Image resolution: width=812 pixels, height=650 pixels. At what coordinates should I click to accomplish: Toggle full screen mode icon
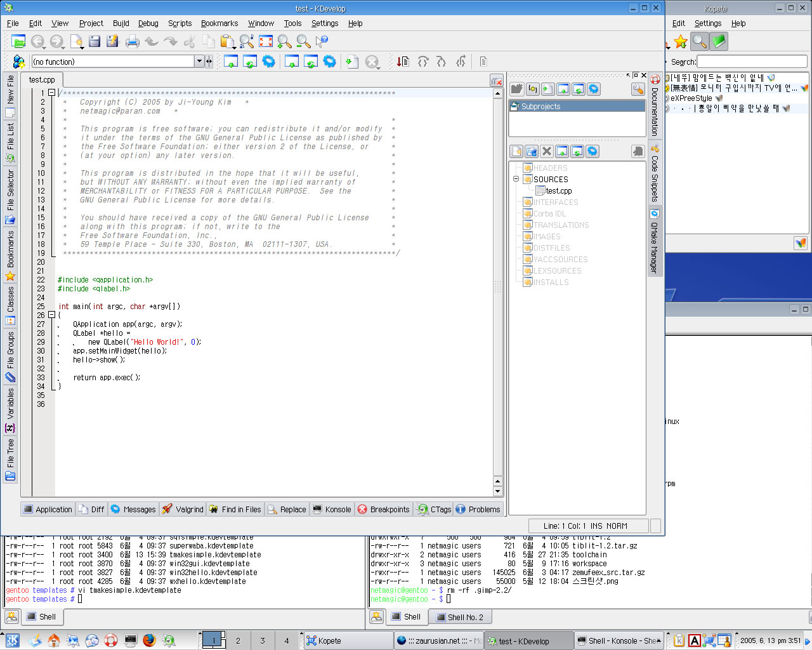[266, 41]
